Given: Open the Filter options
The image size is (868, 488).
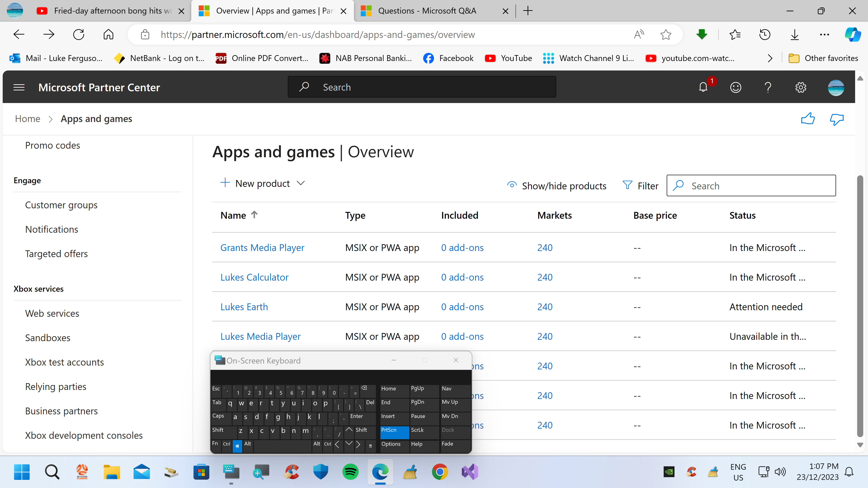Looking at the screenshot, I should click(x=640, y=185).
